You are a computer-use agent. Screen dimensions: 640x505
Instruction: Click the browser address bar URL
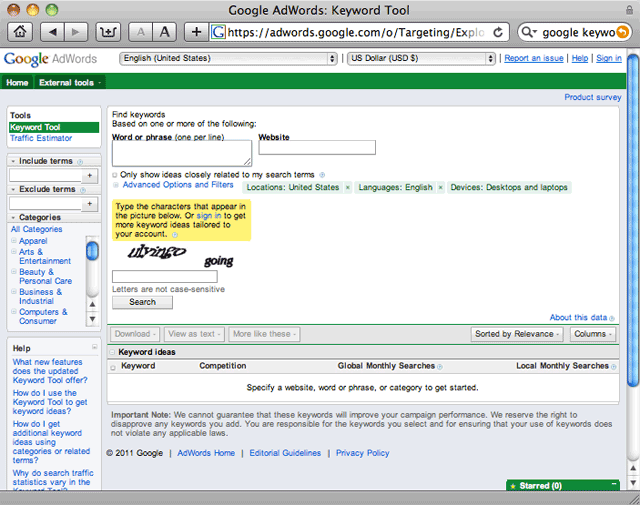tap(356, 32)
